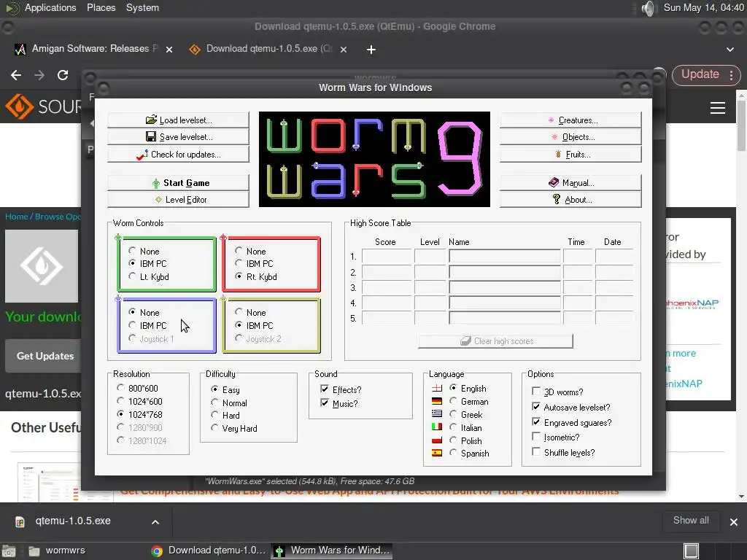
Task: Open the Fruits dialog
Action: [x=570, y=155]
